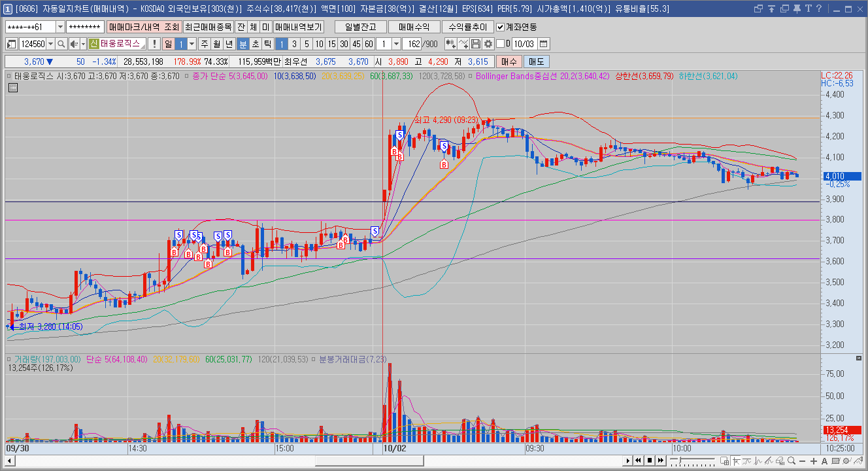This screenshot has height=471, width=868.
Task: Open the add-indicator candlestick icon
Action: [450, 44]
